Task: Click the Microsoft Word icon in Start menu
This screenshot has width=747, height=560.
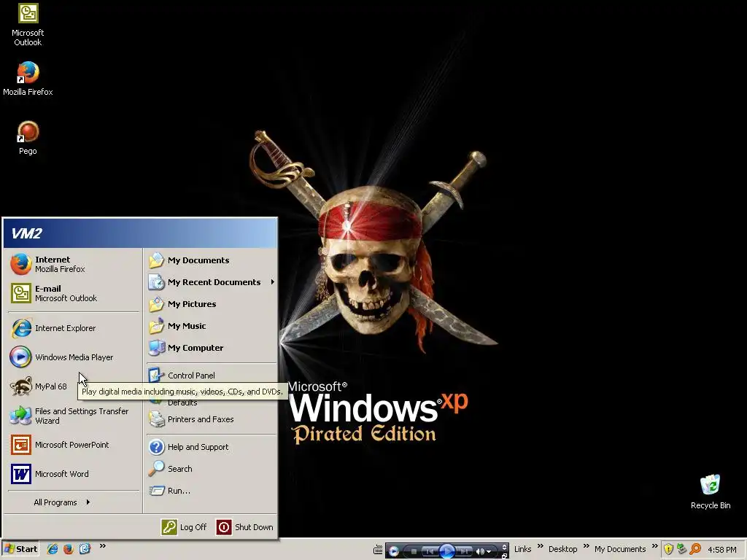Action: [x=21, y=474]
